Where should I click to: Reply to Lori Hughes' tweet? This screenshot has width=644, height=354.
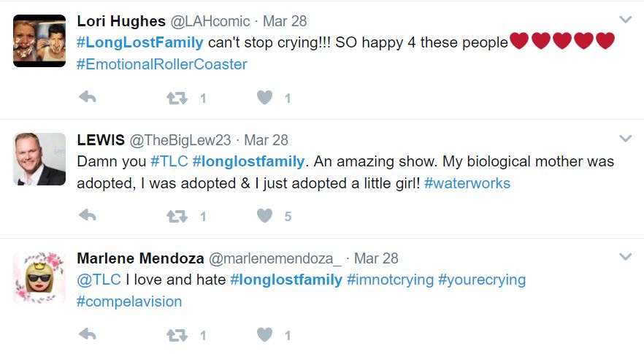click(x=87, y=97)
